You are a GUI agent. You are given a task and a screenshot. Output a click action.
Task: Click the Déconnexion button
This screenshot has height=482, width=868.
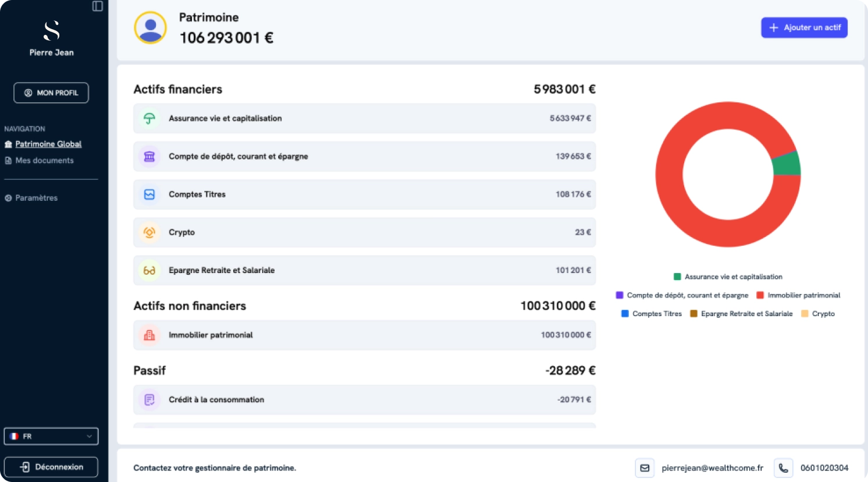(51, 467)
